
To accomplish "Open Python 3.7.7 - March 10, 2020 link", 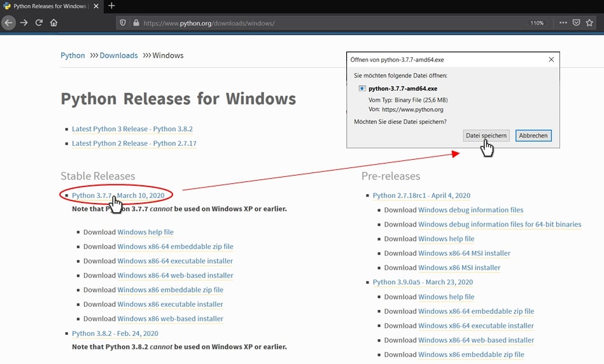I will (118, 195).
